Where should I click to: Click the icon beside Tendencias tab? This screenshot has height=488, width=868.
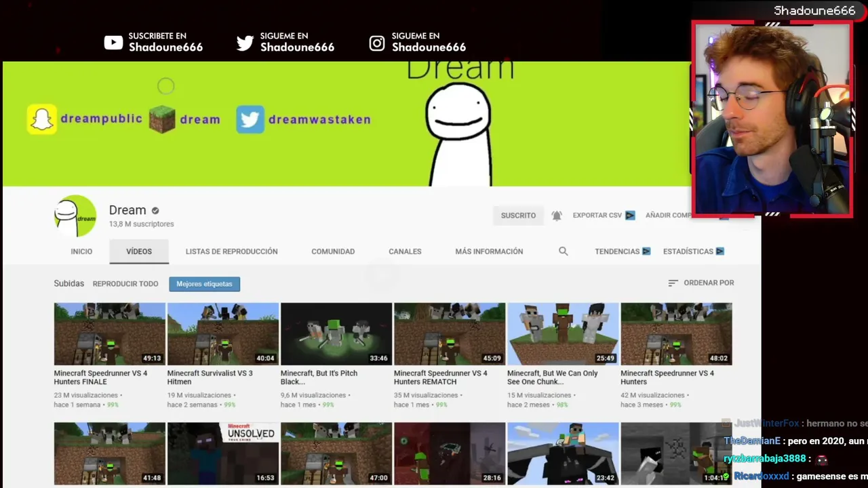point(646,251)
